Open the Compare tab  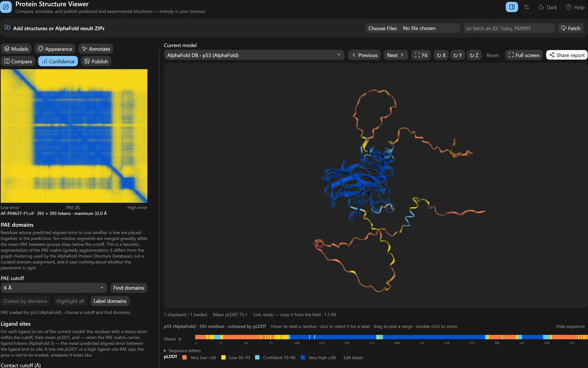tap(18, 61)
